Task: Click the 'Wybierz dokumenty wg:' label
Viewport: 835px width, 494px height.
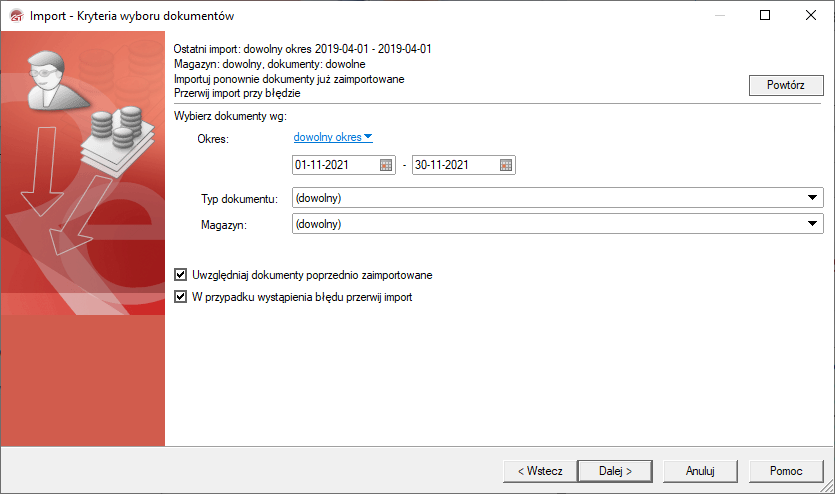Action: point(230,116)
